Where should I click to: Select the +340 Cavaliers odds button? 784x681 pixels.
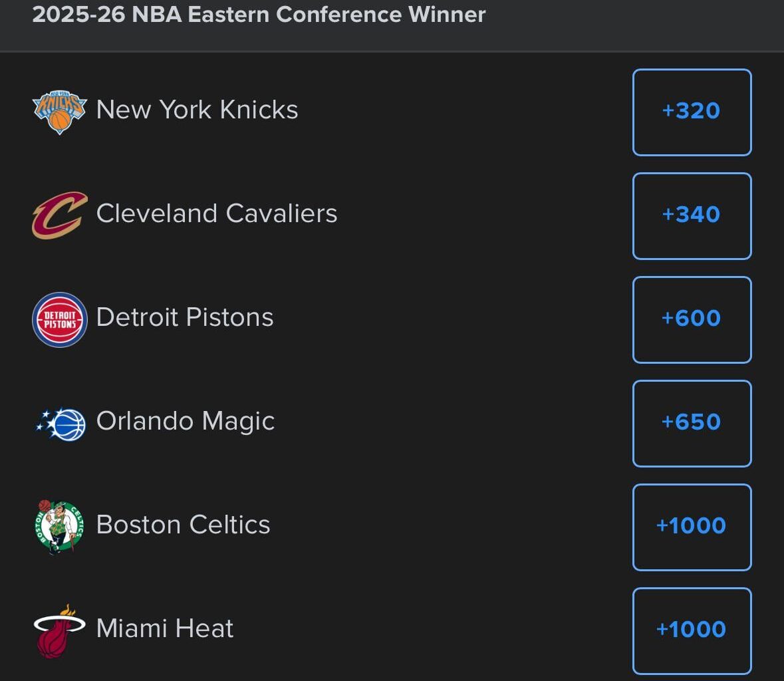(692, 215)
